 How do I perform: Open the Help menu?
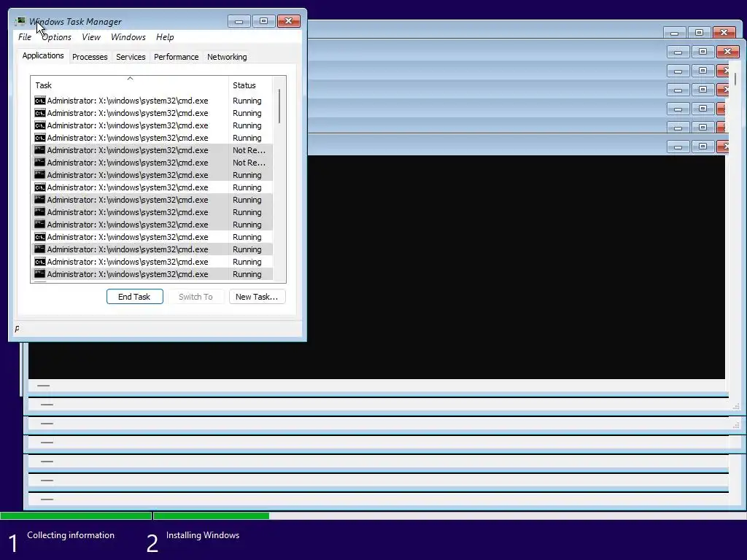click(165, 37)
